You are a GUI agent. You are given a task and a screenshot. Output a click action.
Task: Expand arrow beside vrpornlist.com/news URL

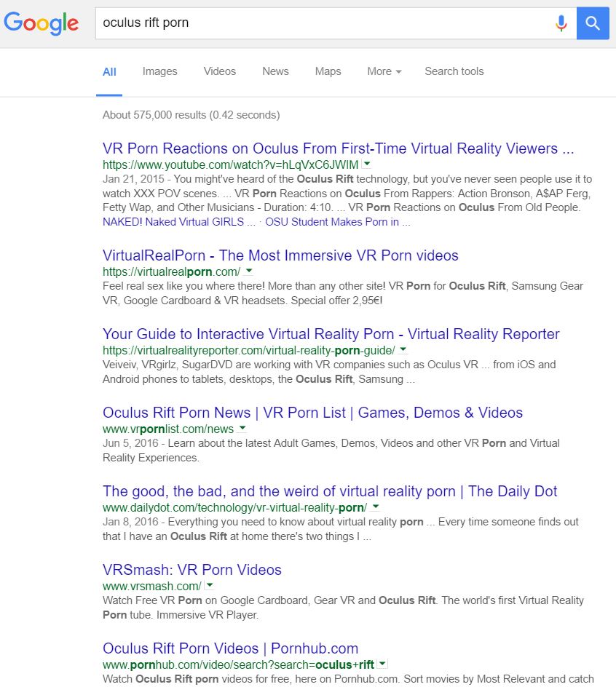[x=242, y=428]
